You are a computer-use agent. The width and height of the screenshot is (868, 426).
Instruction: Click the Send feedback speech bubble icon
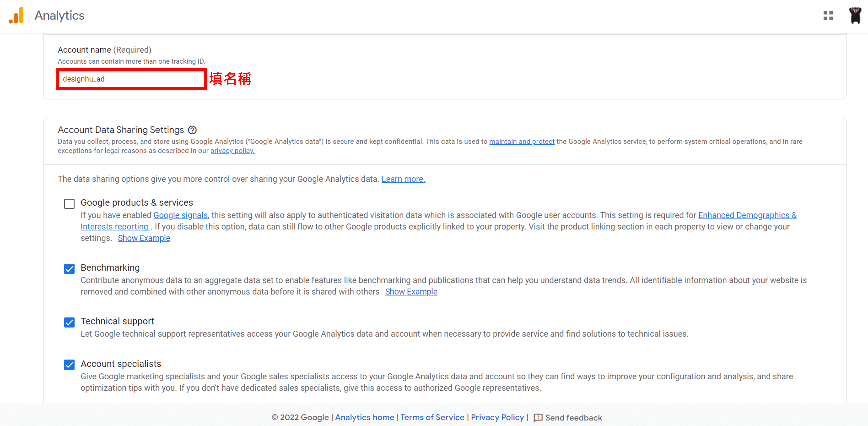click(538, 418)
